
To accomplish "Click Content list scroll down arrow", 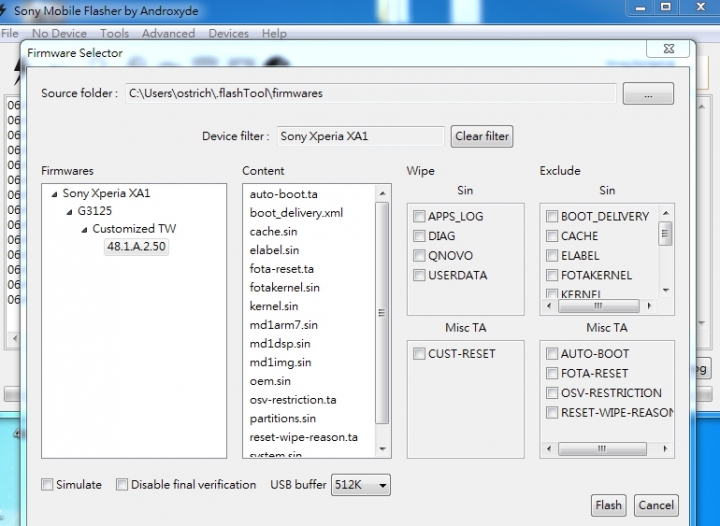I will pyautogui.click(x=382, y=449).
